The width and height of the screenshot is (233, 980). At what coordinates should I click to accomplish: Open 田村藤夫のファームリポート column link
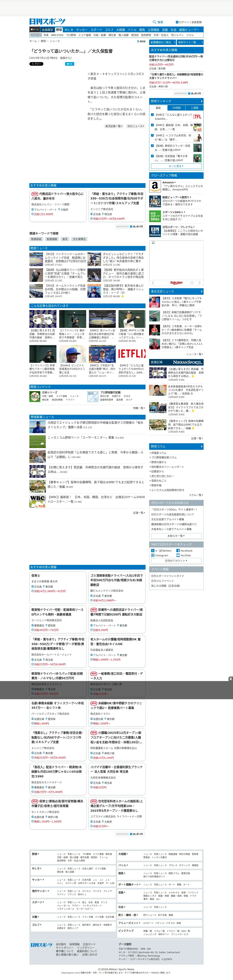coord(167,467)
